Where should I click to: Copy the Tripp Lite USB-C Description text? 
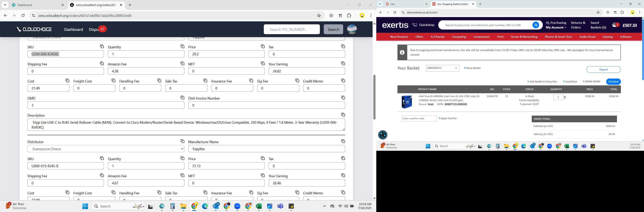343,114
